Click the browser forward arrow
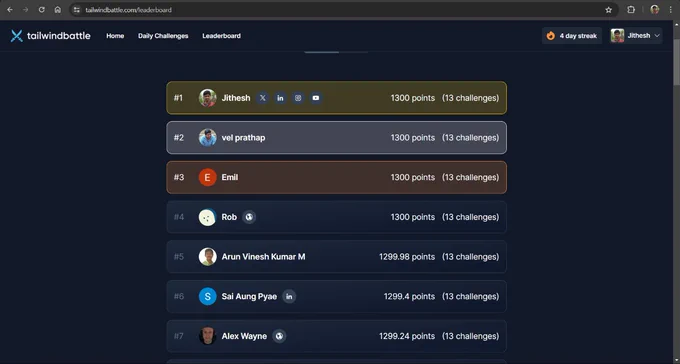 coord(26,10)
